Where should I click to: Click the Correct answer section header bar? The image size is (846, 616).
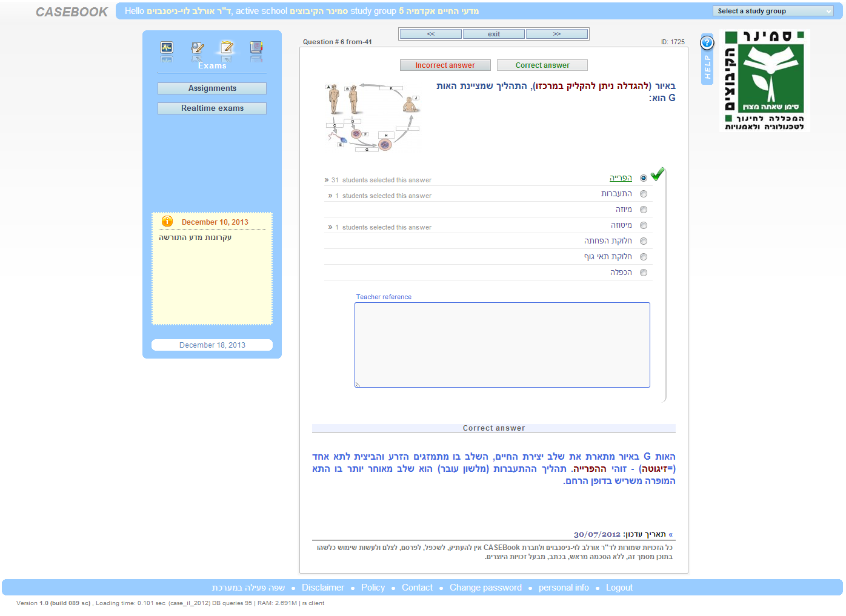click(494, 428)
